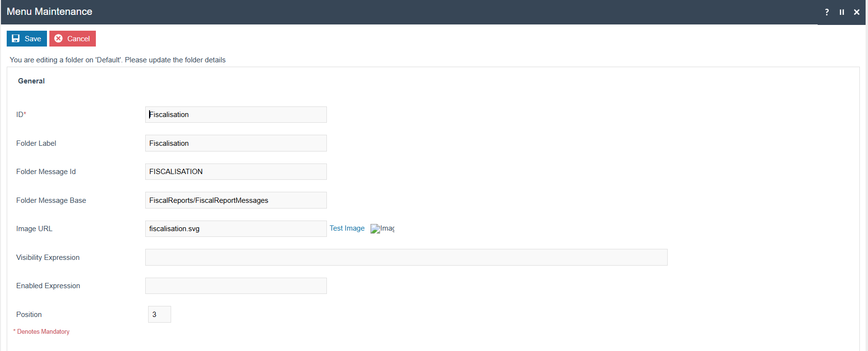Click the Save button
868x351 pixels.
point(26,39)
